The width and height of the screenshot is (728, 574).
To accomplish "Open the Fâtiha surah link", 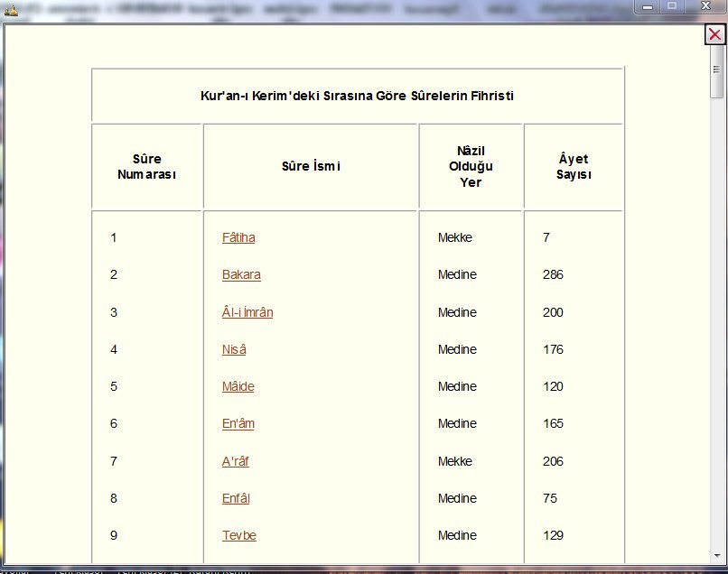I will [x=238, y=237].
